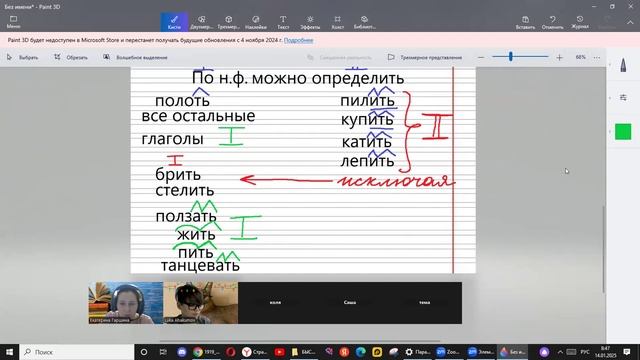Switch to the Chrome window on taskbar

(206, 352)
